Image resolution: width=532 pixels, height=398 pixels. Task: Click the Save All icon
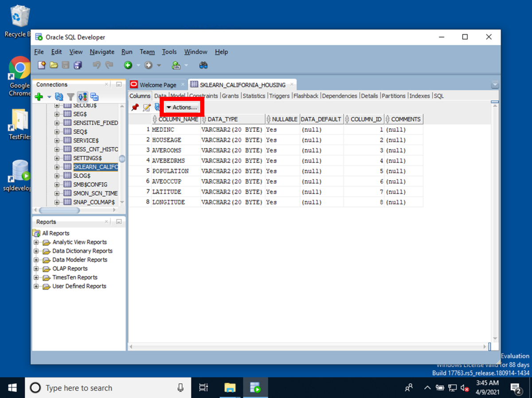(78, 65)
